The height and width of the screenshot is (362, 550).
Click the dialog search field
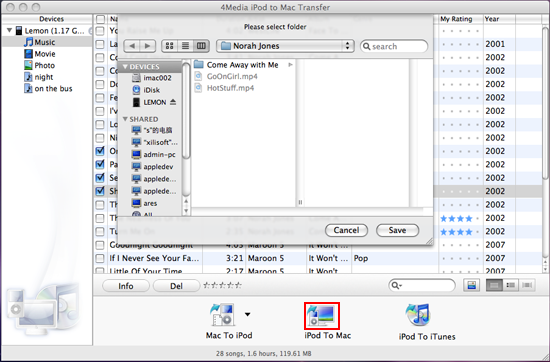tap(394, 46)
